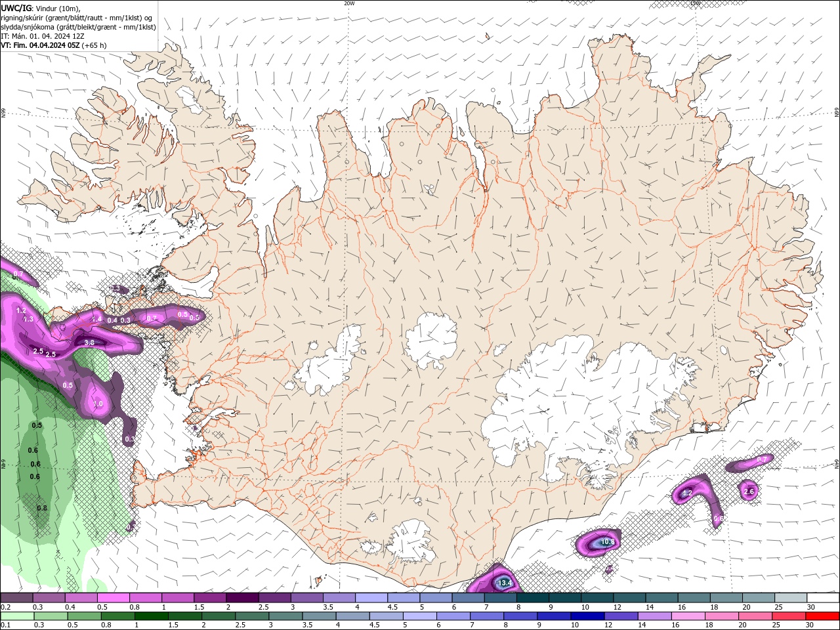840x630 pixels.
Task: Click the black 0.8 value in green rain area
Action: (42, 508)
